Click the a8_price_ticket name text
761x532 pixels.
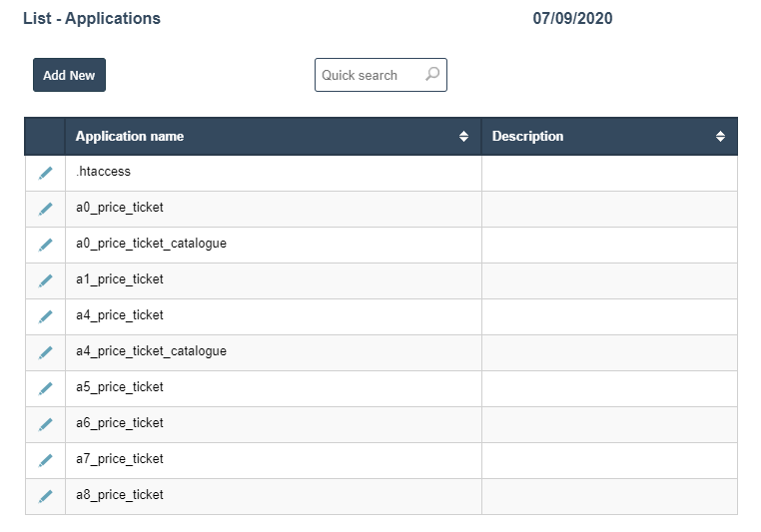coord(120,495)
